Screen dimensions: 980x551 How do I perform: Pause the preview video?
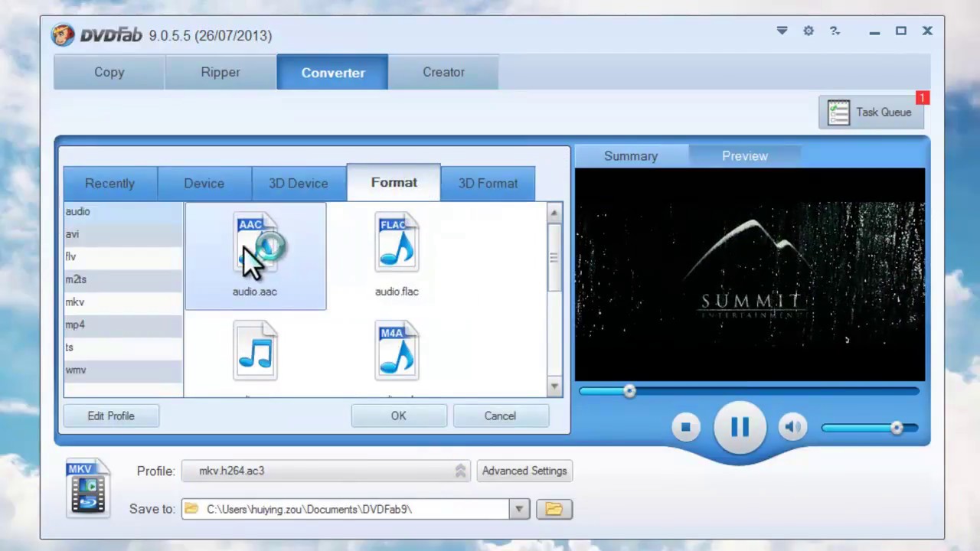[740, 427]
